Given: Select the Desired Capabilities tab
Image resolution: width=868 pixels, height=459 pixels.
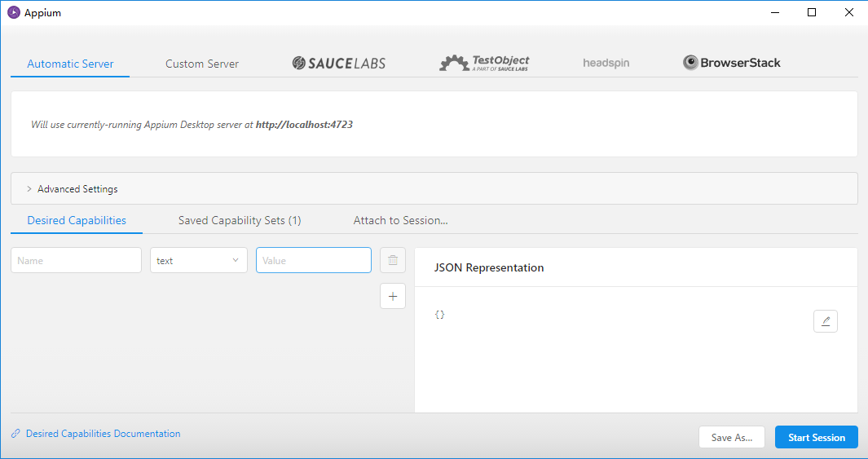Looking at the screenshot, I should coord(77,220).
